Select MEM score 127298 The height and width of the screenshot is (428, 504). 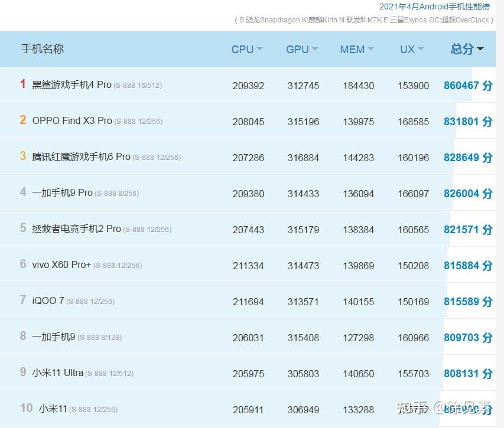359,338
